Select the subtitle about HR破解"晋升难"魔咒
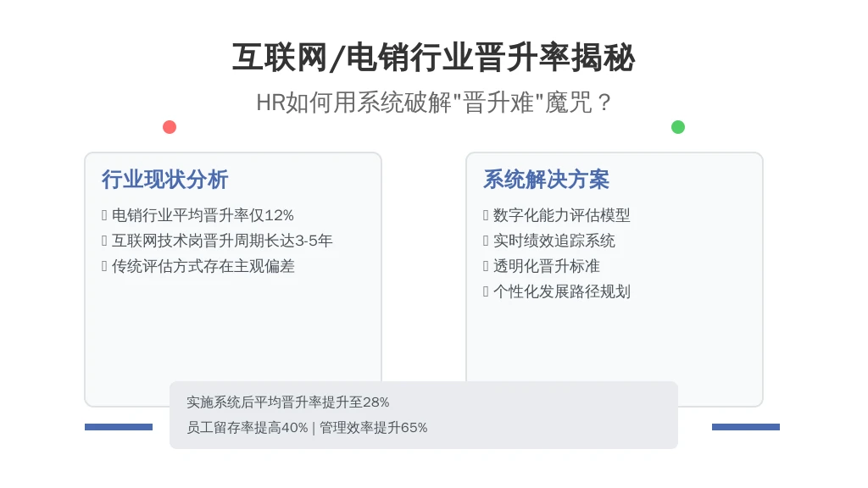Viewport: 868px width, 488px height. coord(433,103)
